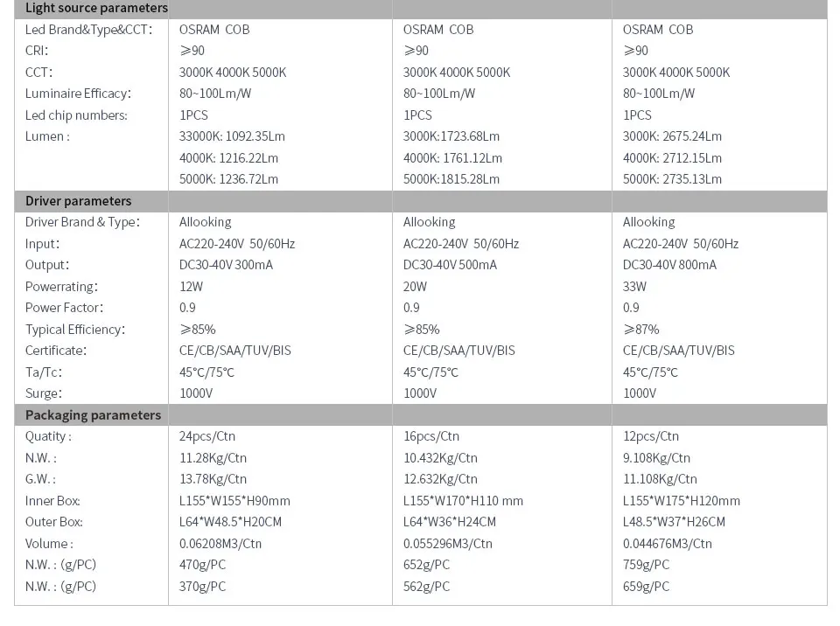Select the Driver parameters section header
The image size is (840, 626).
[78, 201]
